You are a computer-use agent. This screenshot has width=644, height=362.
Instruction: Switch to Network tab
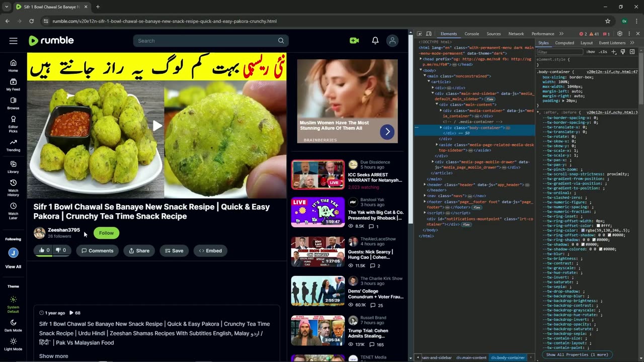click(x=516, y=34)
